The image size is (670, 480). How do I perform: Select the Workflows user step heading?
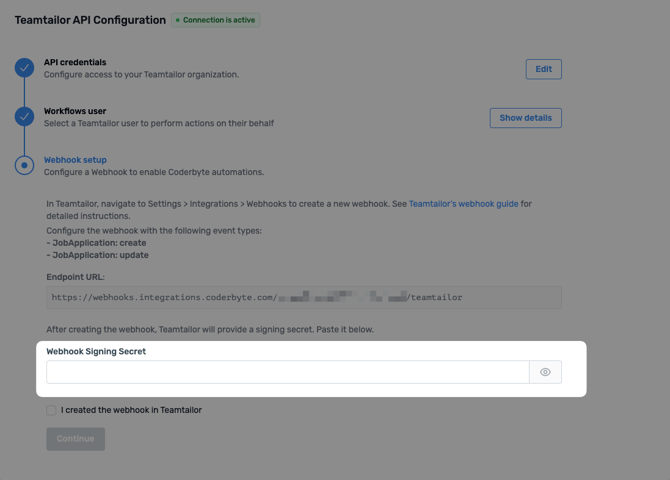point(75,111)
